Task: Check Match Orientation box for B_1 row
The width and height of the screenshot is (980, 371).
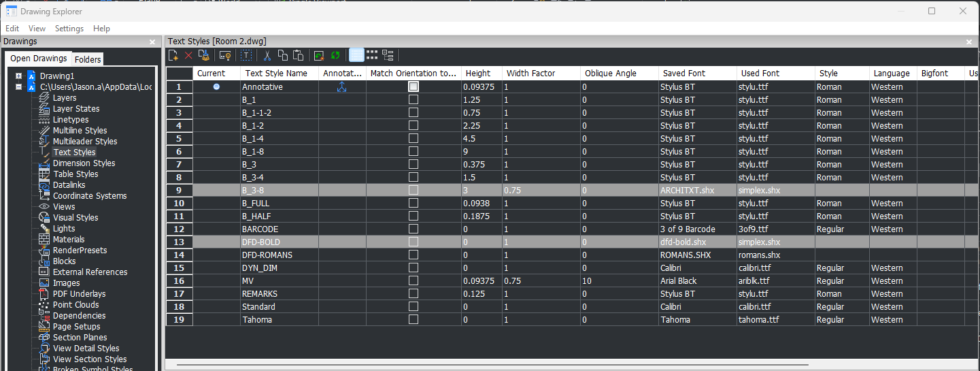Action: coord(413,100)
